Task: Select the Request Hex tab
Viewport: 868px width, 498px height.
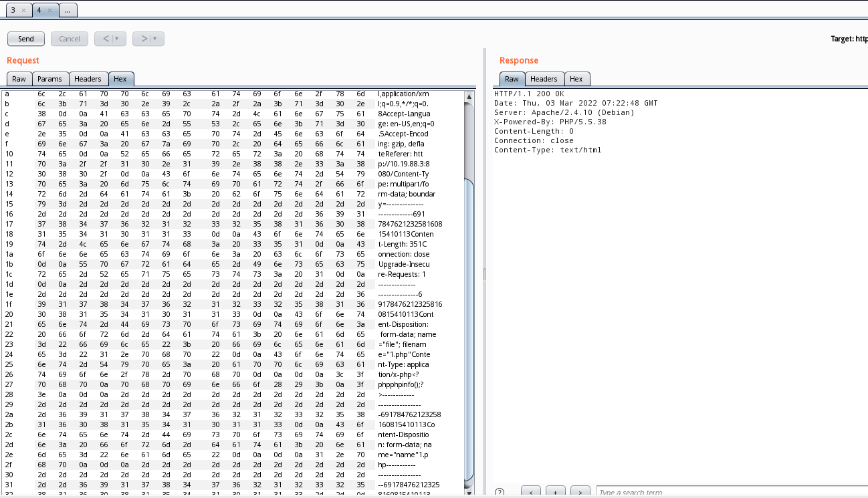Action: [x=120, y=79]
